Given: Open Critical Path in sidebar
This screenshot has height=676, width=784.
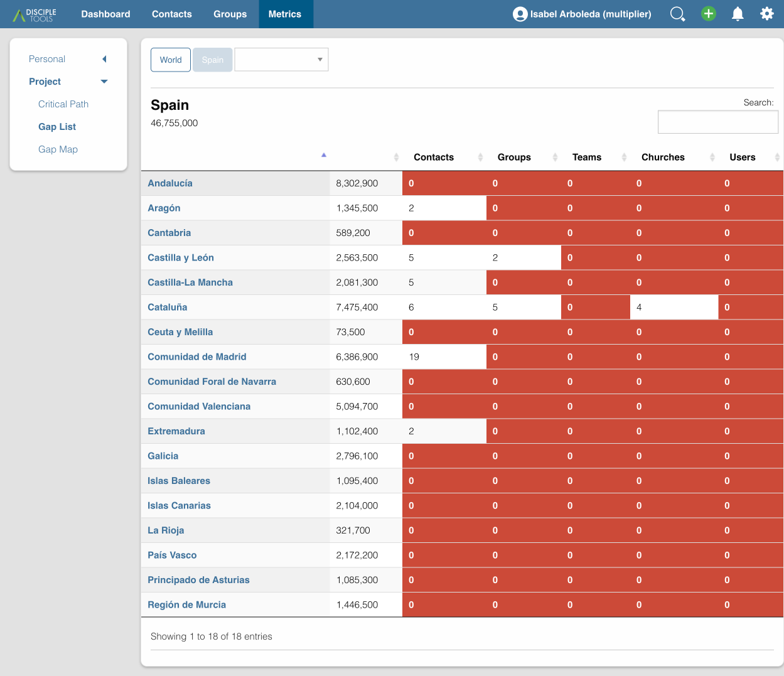Looking at the screenshot, I should pos(63,104).
